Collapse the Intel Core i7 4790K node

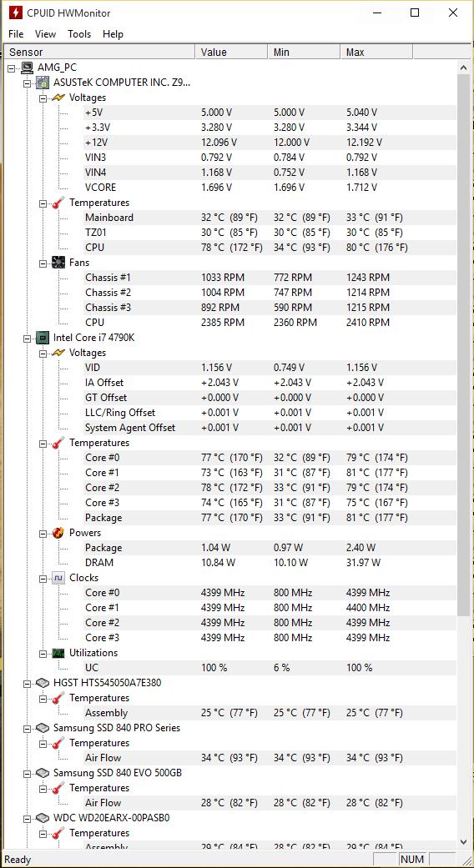tap(27, 338)
